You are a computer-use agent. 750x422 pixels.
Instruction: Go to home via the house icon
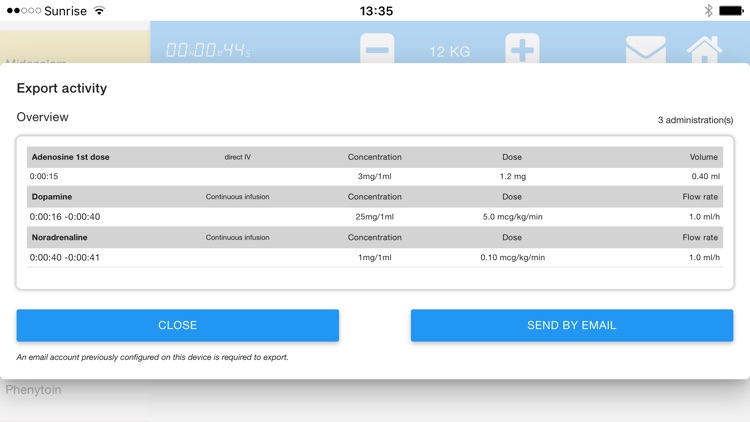[x=704, y=49]
